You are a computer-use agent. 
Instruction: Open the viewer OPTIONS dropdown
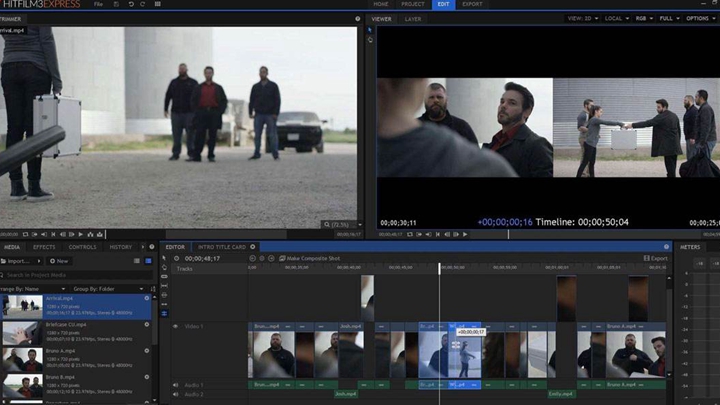click(x=700, y=18)
